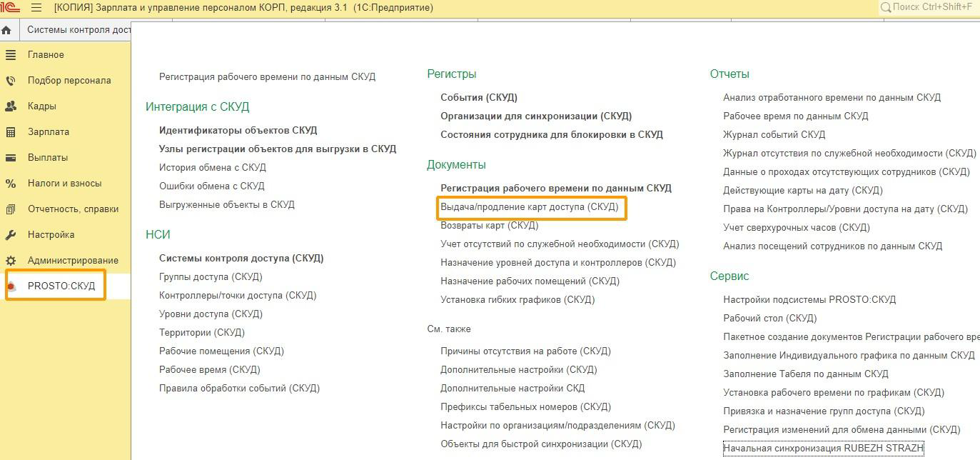The height and width of the screenshot is (460, 980).
Task: Open Настройки подсистемы PROSTO:СКУД
Action: pyautogui.click(x=809, y=300)
